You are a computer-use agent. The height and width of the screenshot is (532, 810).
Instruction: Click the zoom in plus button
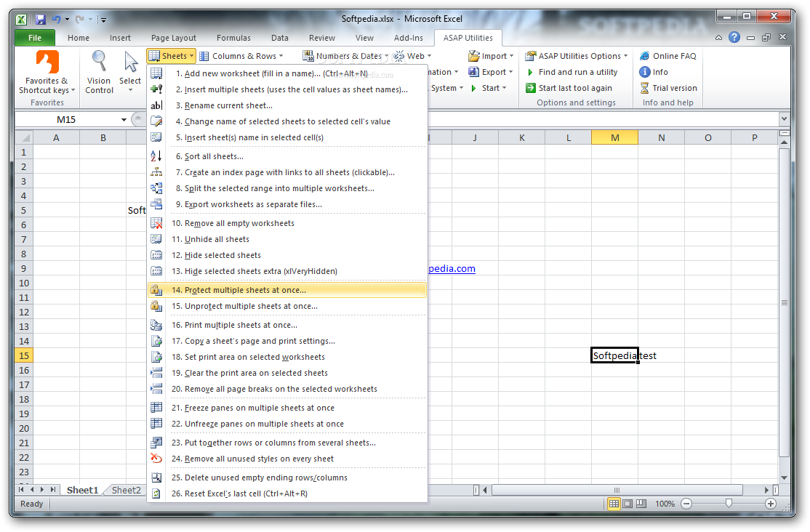pos(770,504)
